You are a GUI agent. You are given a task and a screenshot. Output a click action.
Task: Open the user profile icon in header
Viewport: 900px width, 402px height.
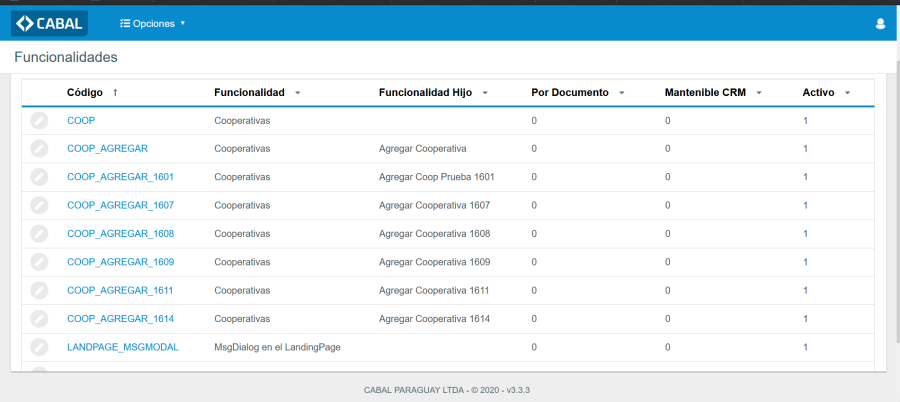[880, 23]
